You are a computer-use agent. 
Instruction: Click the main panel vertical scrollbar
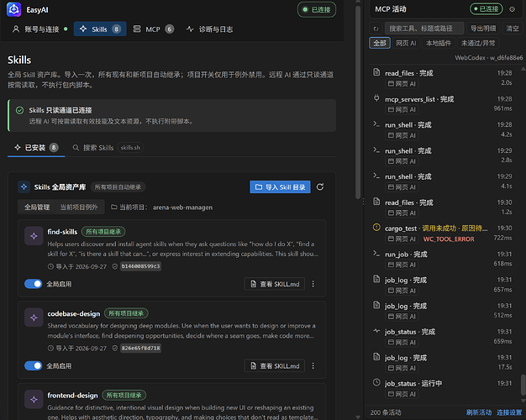point(358,101)
